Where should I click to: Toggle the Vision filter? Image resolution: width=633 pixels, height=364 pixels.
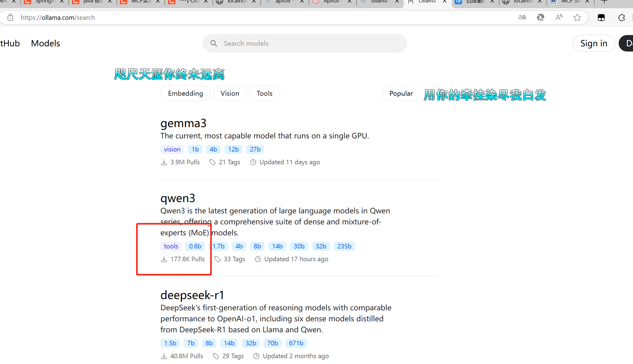click(x=230, y=94)
